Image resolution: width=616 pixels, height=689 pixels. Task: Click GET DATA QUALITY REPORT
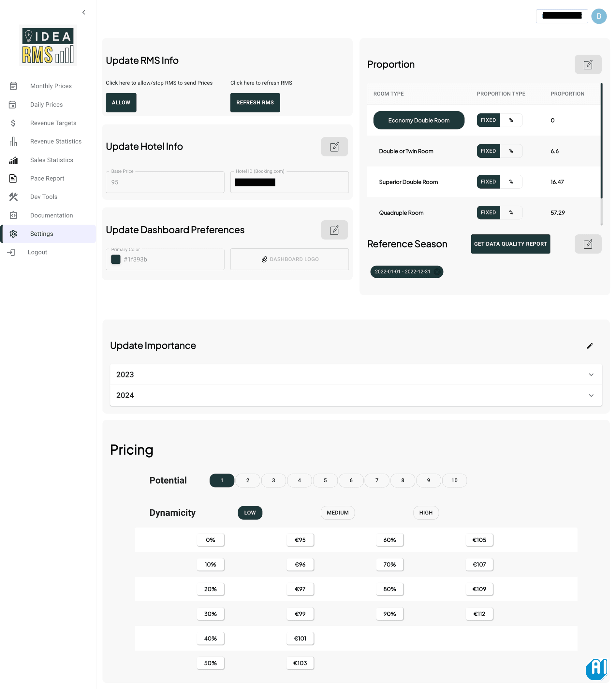pos(510,244)
